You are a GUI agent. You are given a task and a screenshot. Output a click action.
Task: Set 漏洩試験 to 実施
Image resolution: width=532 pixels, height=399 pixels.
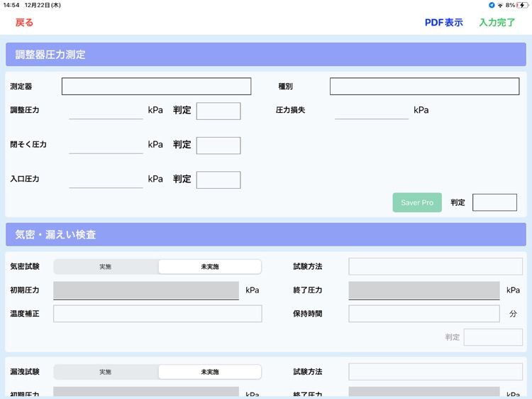pos(106,372)
